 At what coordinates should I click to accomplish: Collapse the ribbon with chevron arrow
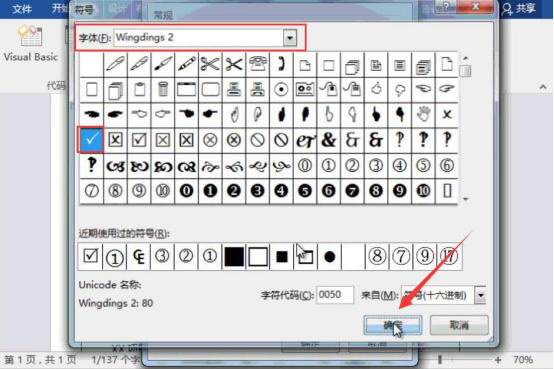pyautogui.click(x=543, y=87)
